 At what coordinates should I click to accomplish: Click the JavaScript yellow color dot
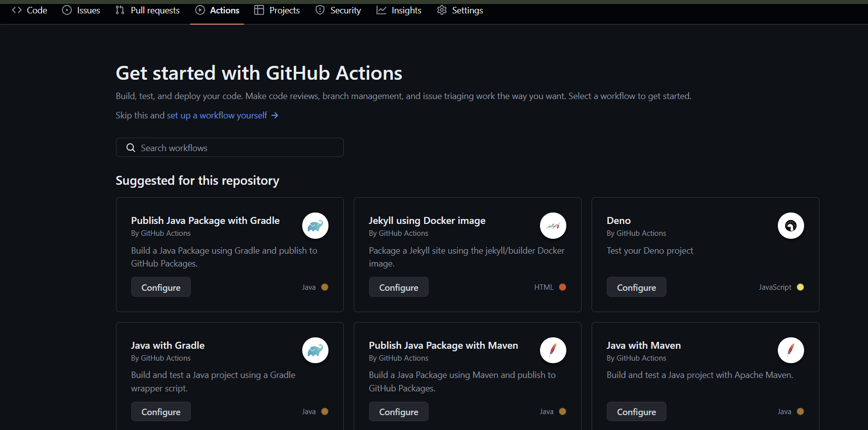pyautogui.click(x=801, y=287)
